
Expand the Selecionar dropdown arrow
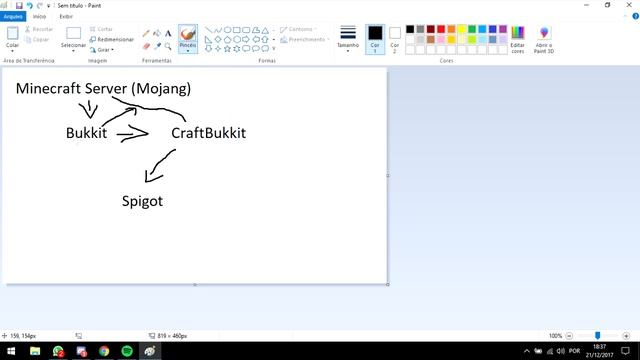coord(73,51)
